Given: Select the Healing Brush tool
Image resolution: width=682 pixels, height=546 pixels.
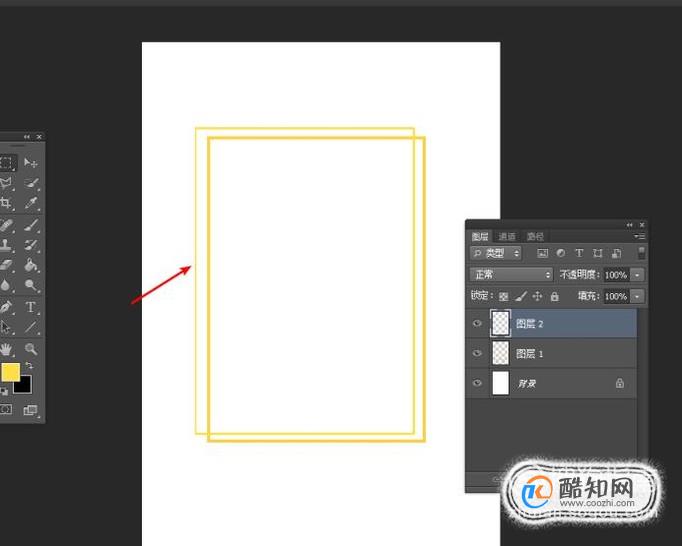Looking at the screenshot, I should point(6,225).
